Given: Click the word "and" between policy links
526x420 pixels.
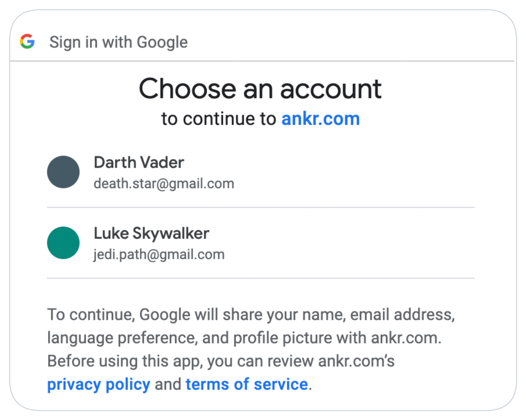Looking at the screenshot, I should coord(168,384).
